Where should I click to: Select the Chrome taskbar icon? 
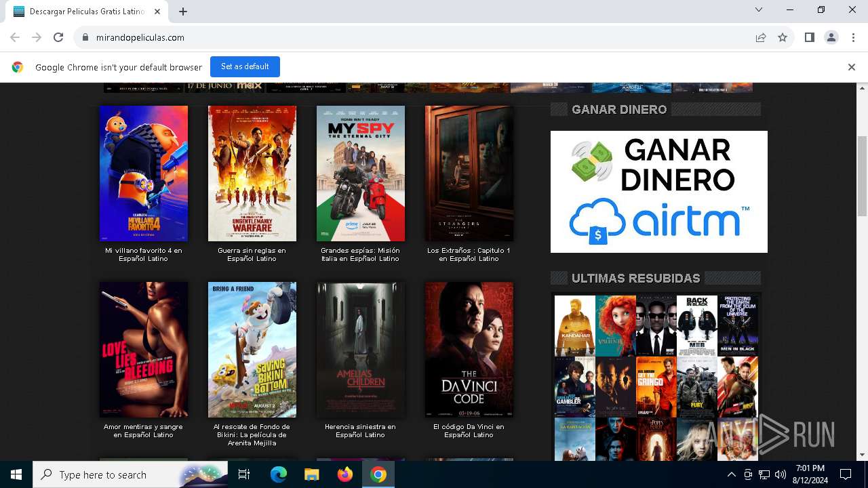click(x=378, y=474)
